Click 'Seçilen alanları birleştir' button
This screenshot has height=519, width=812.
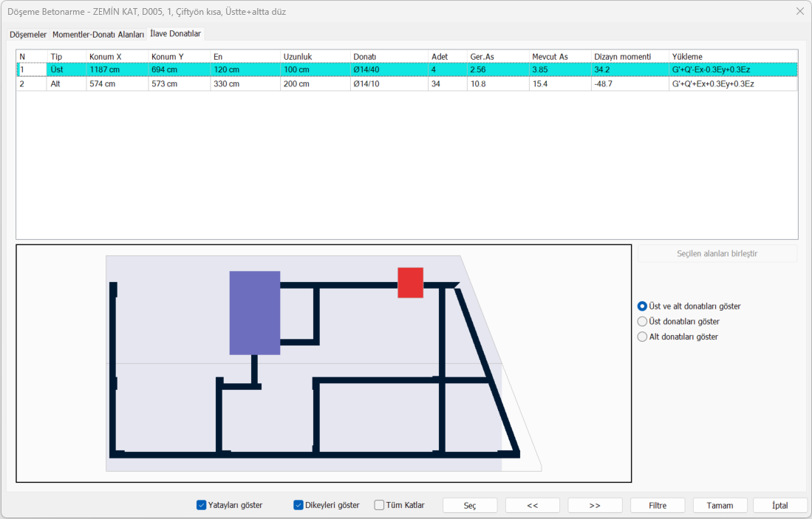click(x=717, y=253)
